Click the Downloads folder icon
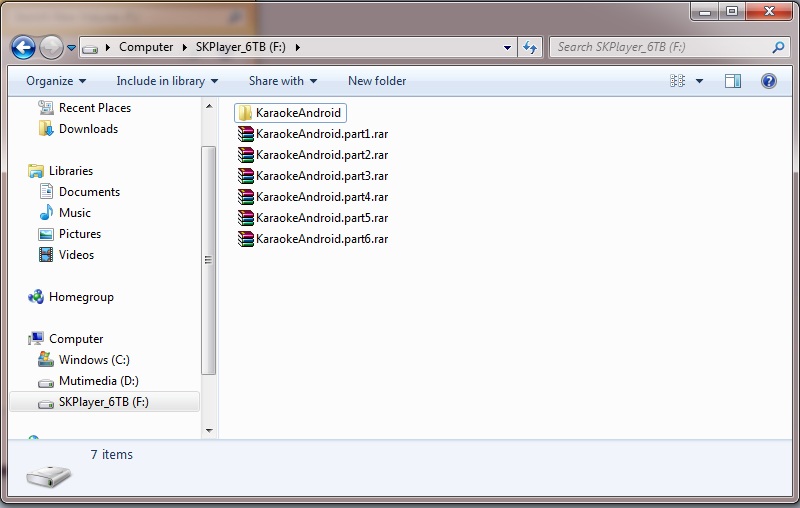 pos(46,129)
